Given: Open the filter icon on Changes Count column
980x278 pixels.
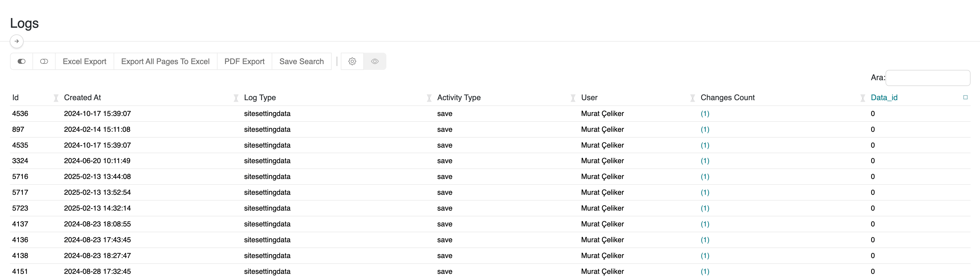Looking at the screenshot, I should (692, 98).
